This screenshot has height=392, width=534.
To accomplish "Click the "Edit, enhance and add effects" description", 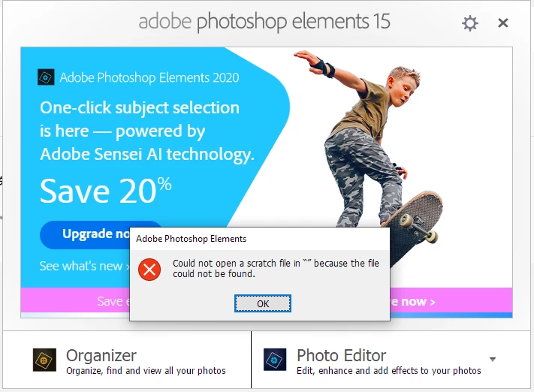I will 389,371.
